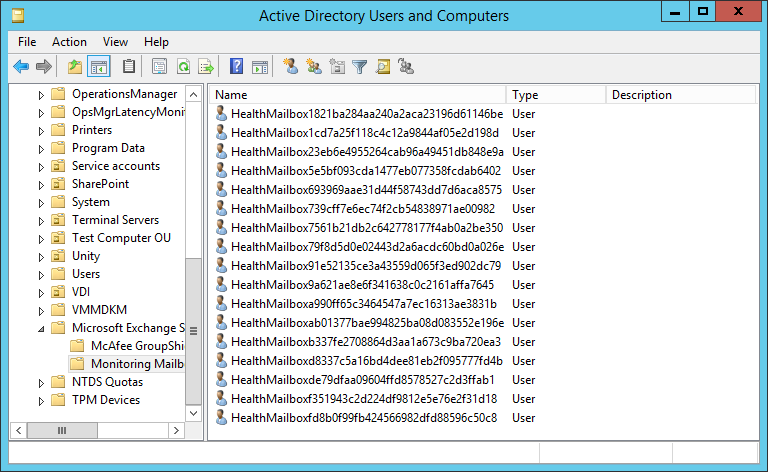The image size is (768, 472).
Task: Click the up one level folder icon
Action: [x=75, y=67]
